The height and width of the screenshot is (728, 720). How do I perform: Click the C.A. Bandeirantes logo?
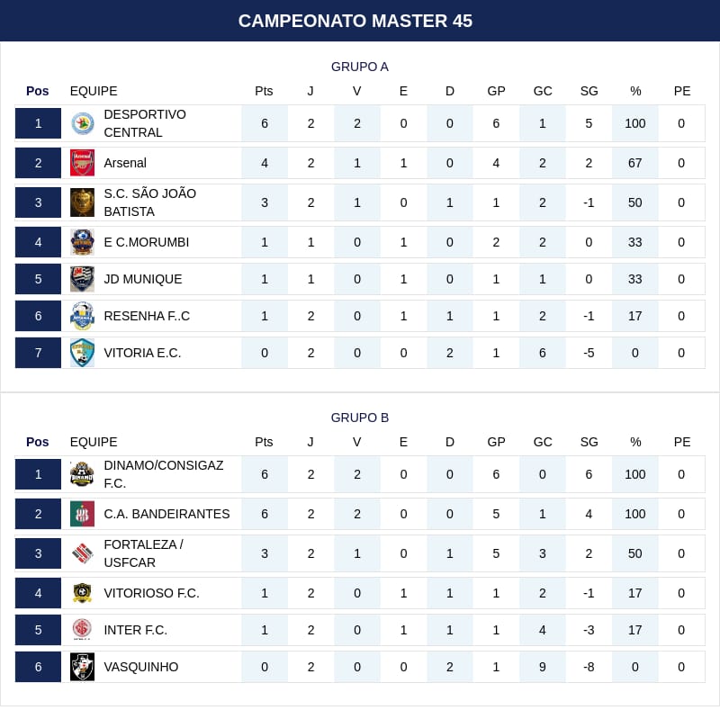[82, 514]
